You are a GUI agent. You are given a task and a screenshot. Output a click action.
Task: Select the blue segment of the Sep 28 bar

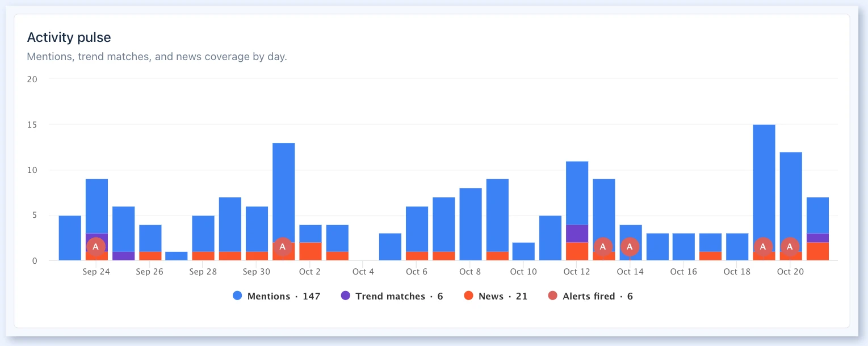(x=203, y=234)
